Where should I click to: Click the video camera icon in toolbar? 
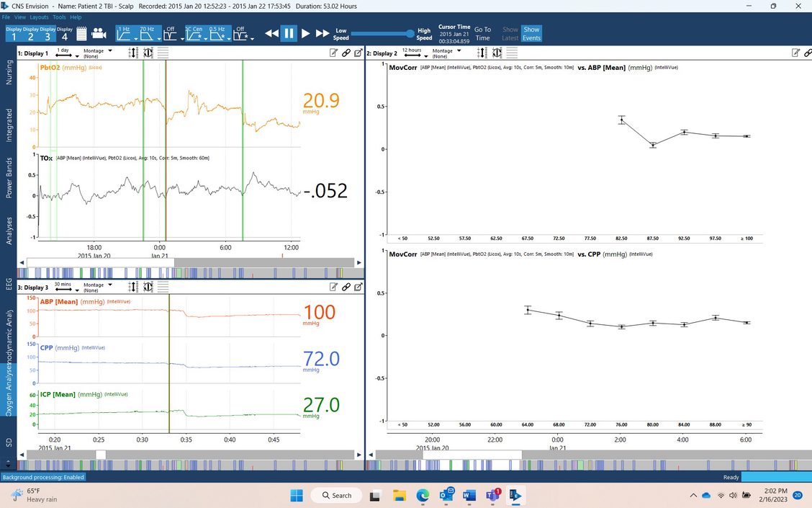[x=99, y=33]
